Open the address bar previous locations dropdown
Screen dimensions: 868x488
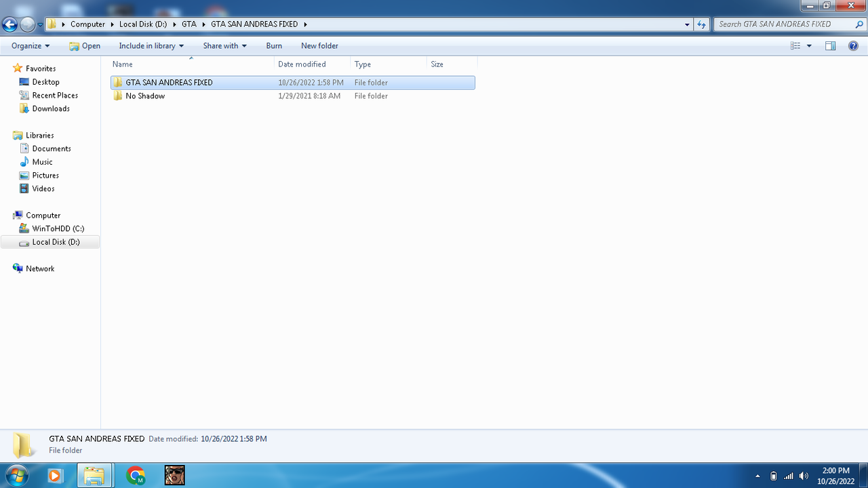pyautogui.click(x=688, y=24)
